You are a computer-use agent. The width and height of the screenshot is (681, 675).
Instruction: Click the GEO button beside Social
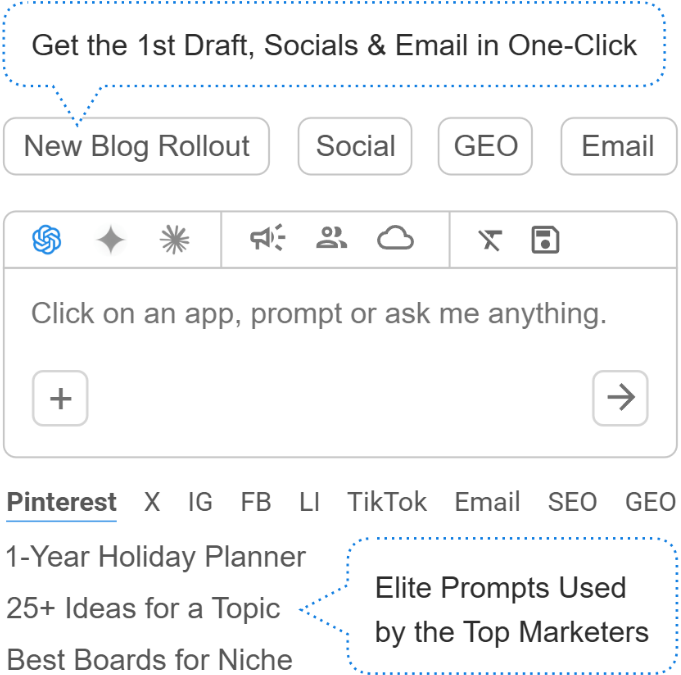pyautogui.click(x=485, y=146)
